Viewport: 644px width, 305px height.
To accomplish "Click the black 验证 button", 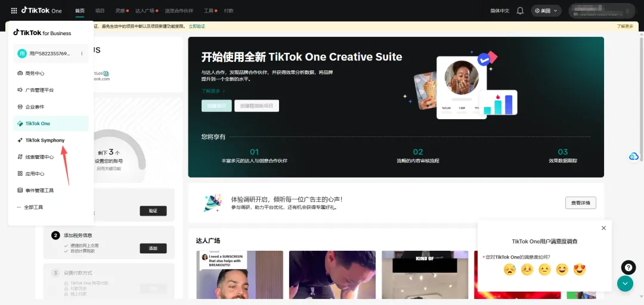I will pyautogui.click(x=153, y=211).
